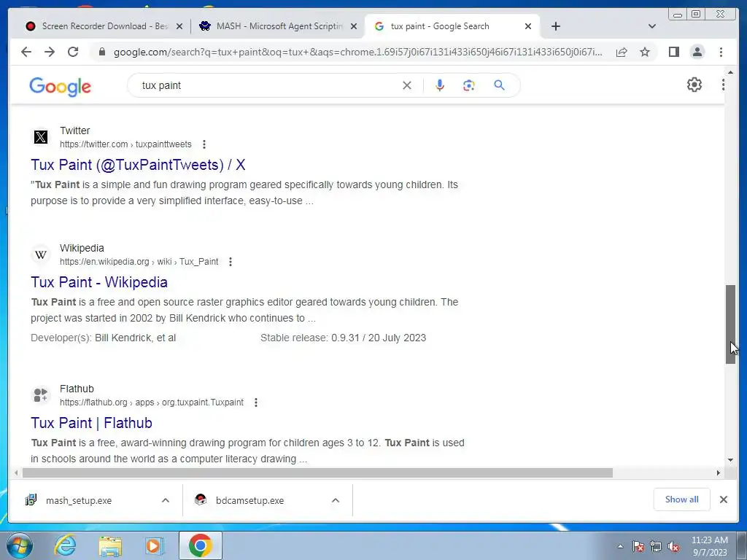
Task: Go back to the previous page
Action: (26, 52)
